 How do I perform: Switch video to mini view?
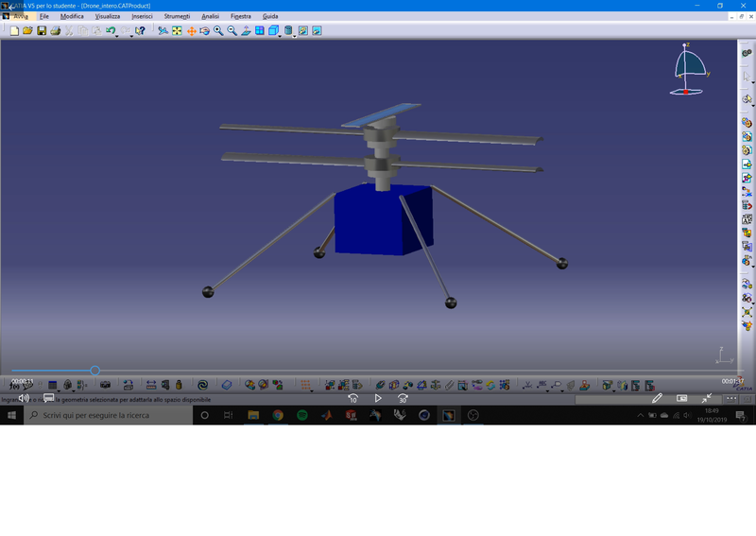(x=681, y=398)
